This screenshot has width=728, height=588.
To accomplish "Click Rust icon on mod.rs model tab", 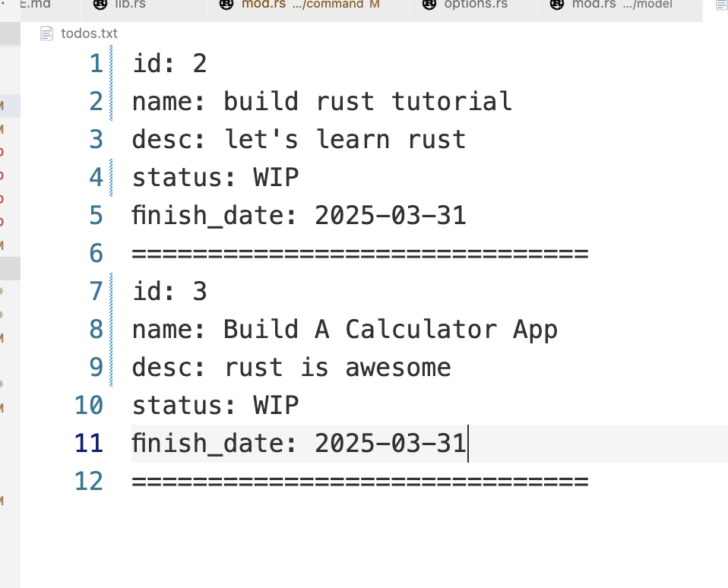I will (557, 5).
